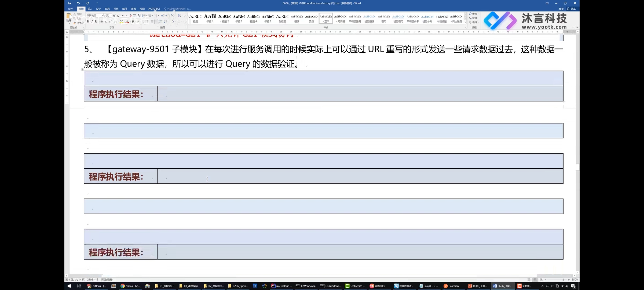Click the Redo/Repeat icon
This screenshot has width=644, height=290.
tap(88, 3)
